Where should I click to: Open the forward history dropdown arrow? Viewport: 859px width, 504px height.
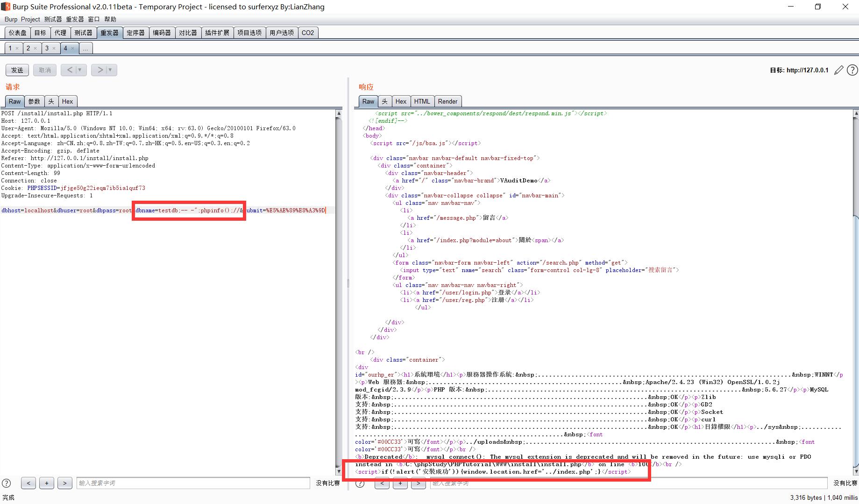tap(110, 70)
